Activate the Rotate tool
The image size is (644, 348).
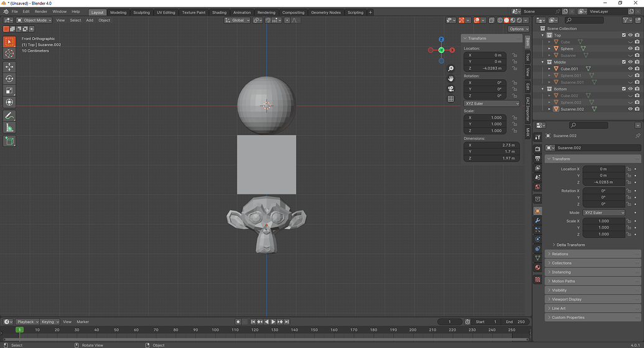point(9,78)
